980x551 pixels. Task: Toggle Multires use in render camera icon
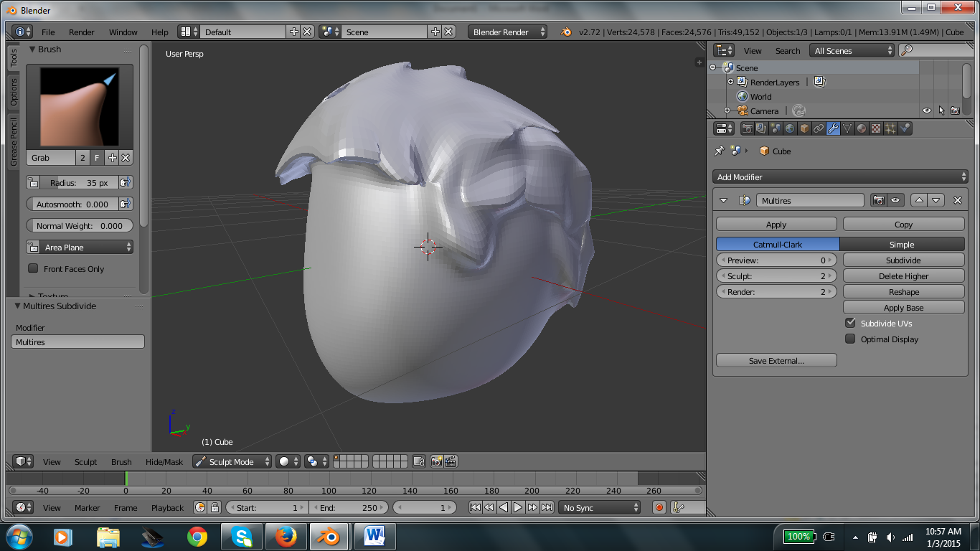pos(879,201)
